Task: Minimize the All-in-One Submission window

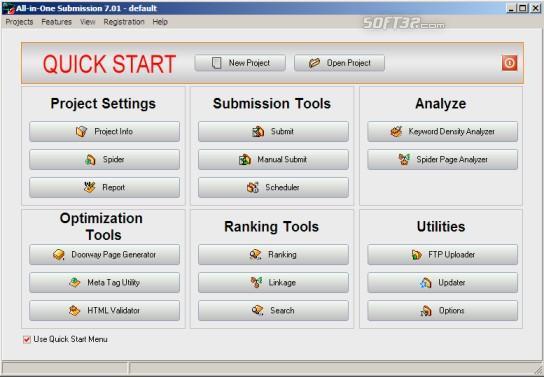Action: (x=511, y=8)
